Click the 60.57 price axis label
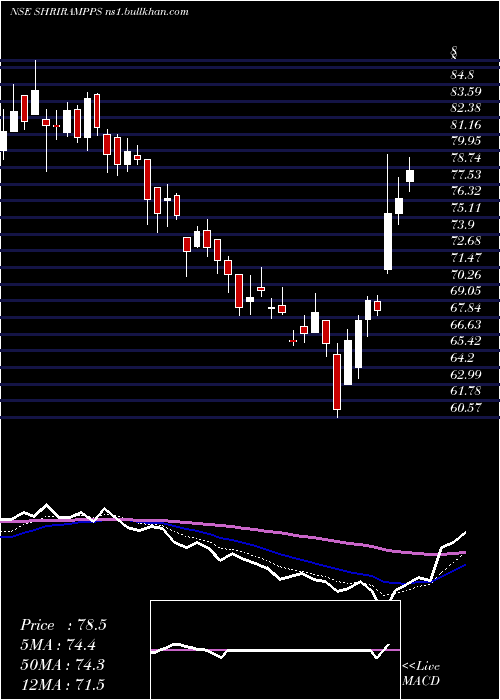Screen dimensions: 500x700 pos(466,407)
